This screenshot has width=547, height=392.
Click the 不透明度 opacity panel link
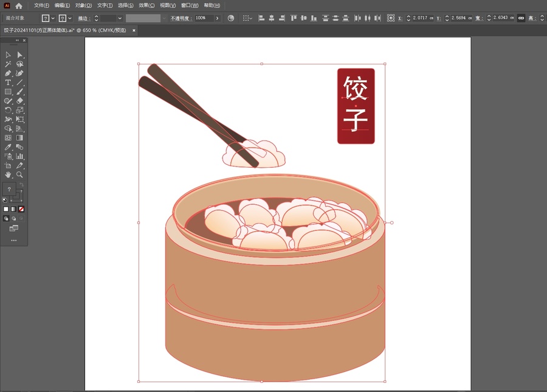point(181,18)
